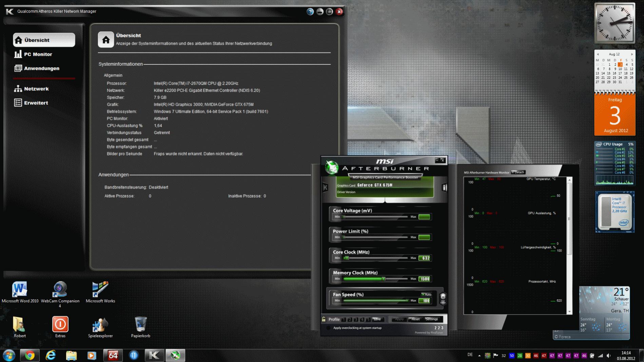
Task: Click the Afterburner Apply button
Action: (x=399, y=319)
